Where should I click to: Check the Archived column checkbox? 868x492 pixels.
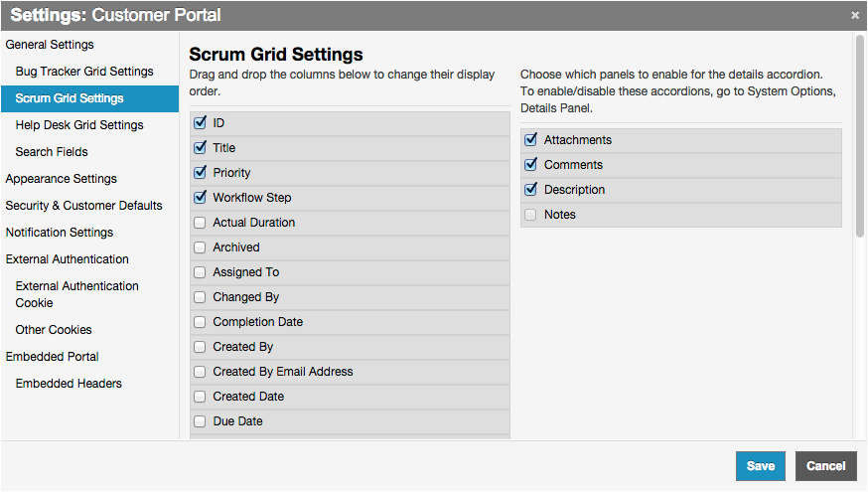click(200, 247)
